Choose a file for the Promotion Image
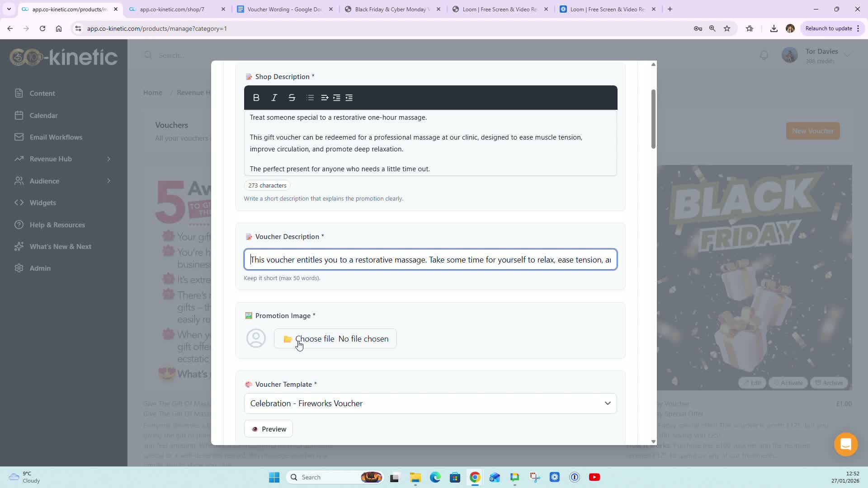This screenshot has width=868, height=488. pyautogui.click(x=335, y=339)
